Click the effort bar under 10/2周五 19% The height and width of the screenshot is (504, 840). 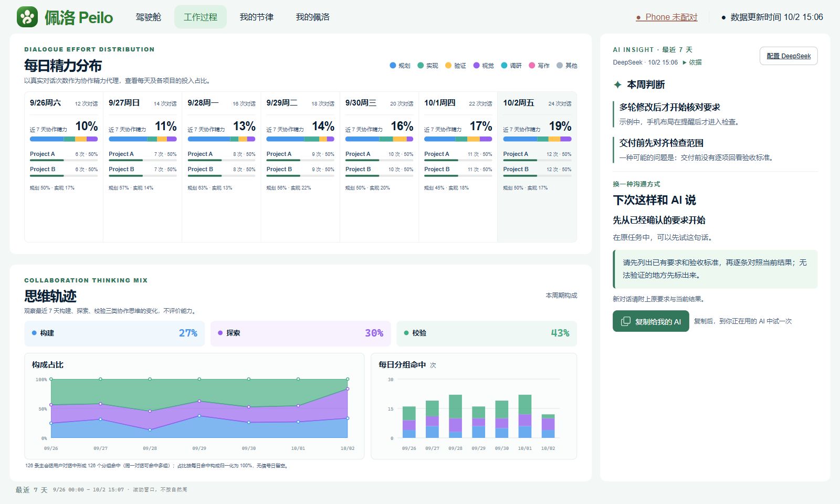pyautogui.click(x=537, y=139)
